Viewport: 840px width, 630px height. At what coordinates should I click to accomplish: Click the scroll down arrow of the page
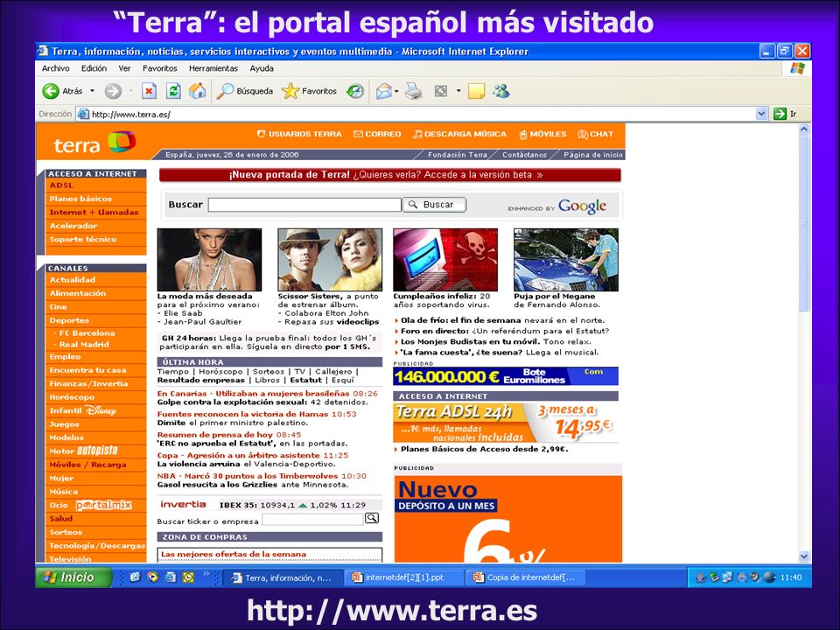coord(804,556)
